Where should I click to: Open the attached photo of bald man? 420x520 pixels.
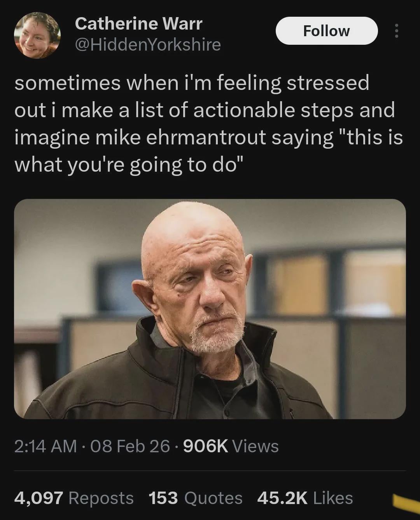click(210, 309)
